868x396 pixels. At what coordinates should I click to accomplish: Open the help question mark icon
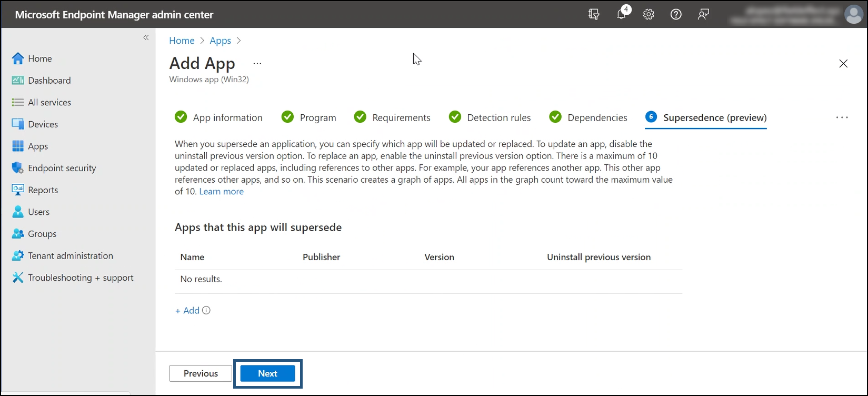pos(676,14)
